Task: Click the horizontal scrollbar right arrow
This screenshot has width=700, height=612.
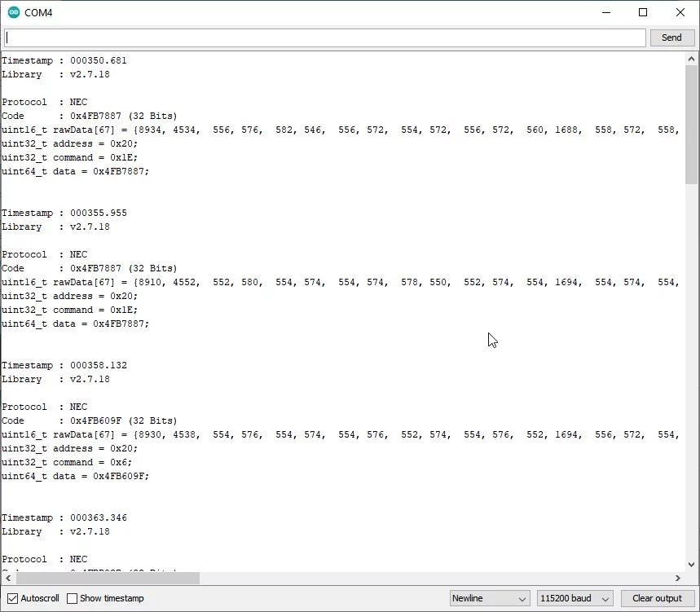Action: pyautogui.click(x=678, y=578)
